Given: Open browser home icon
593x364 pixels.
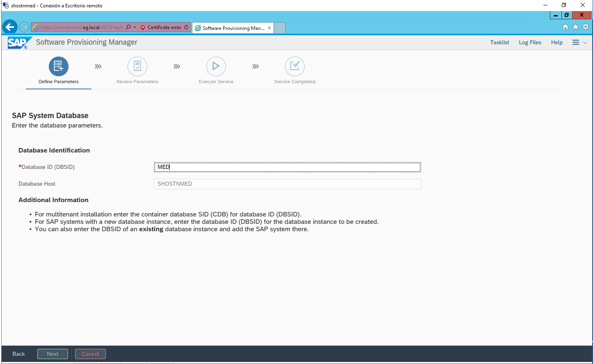Looking at the screenshot, I should 566,27.
